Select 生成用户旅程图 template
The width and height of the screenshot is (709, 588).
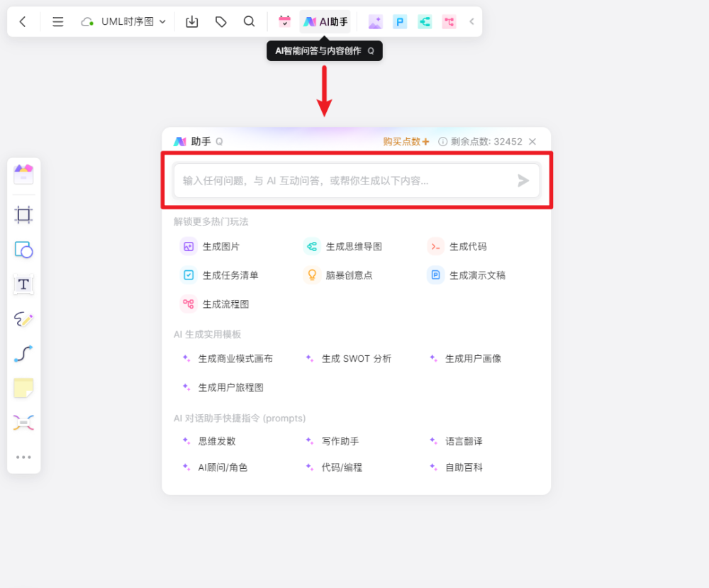tap(223, 388)
